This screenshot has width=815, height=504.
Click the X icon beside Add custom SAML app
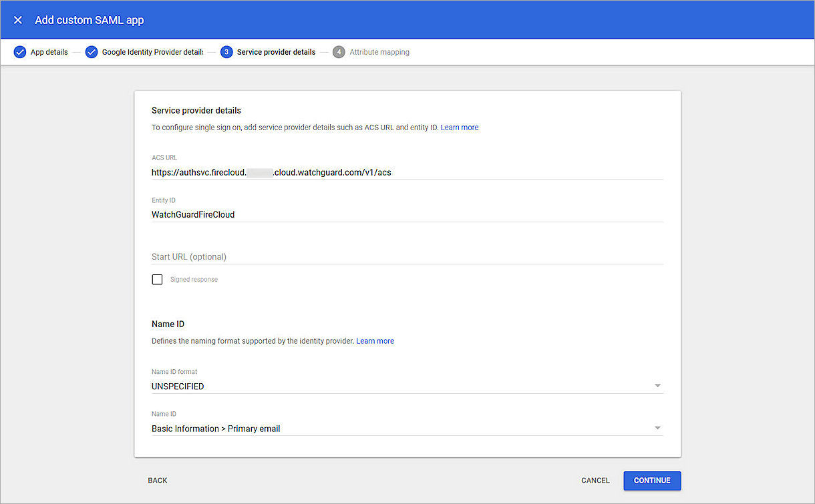[17, 19]
